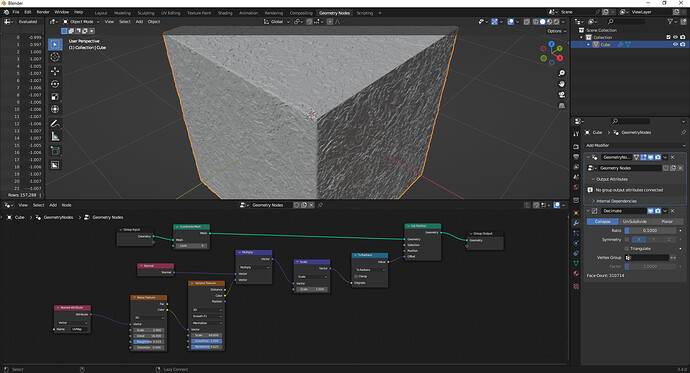Activate the 3D Cursor tool
This screenshot has width=690, height=373.
[55, 57]
